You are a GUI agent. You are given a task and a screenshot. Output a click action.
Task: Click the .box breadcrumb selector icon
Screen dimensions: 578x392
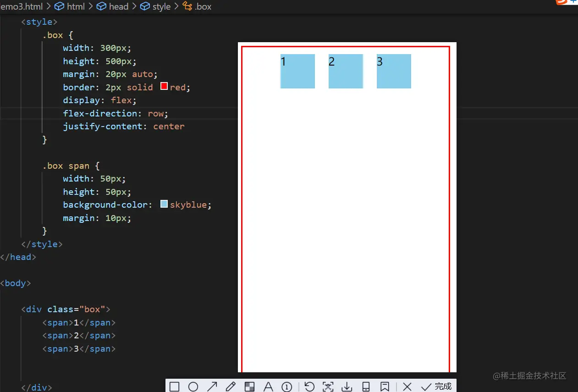click(x=187, y=6)
